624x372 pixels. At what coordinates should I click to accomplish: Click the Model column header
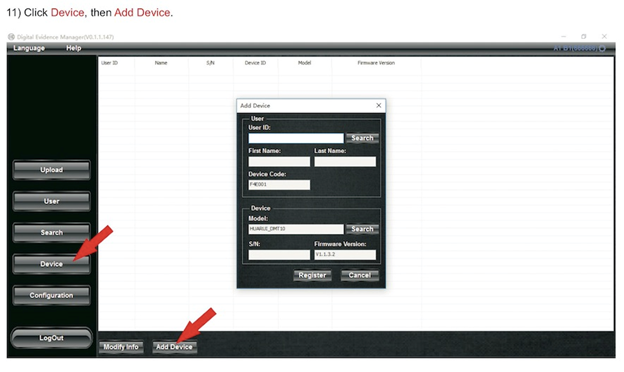pos(304,63)
